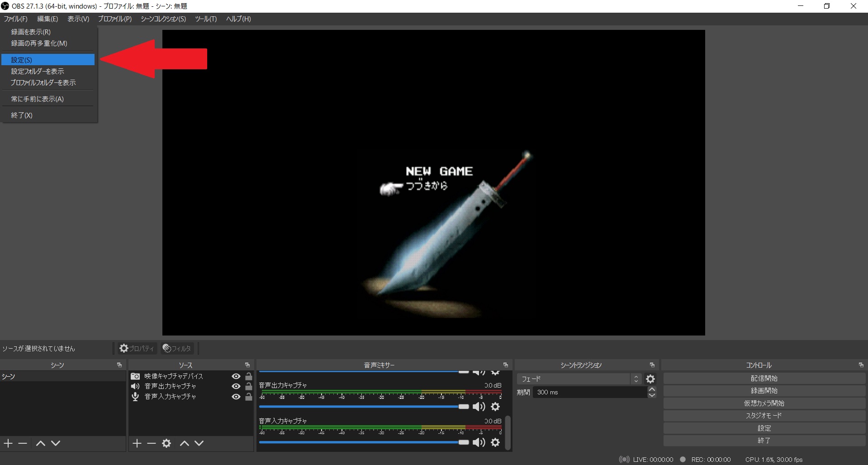868x465 pixels.
Task: Select the highlighted 設定(S) menu entry
Action: click(x=48, y=60)
